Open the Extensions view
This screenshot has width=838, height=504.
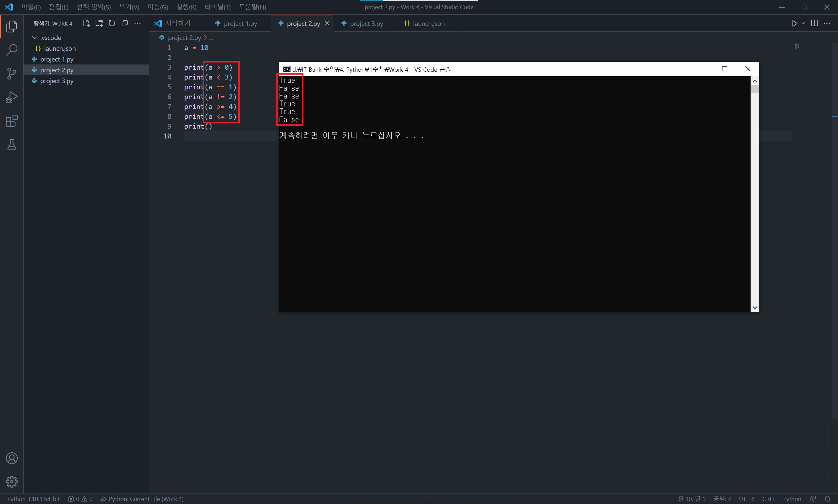tap(11, 121)
